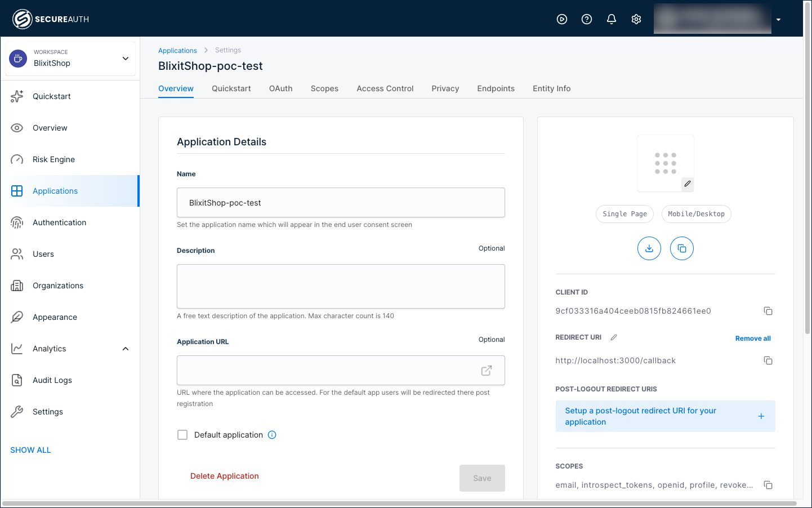
Task: Copy the localhost callback redirect URI
Action: click(x=768, y=360)
